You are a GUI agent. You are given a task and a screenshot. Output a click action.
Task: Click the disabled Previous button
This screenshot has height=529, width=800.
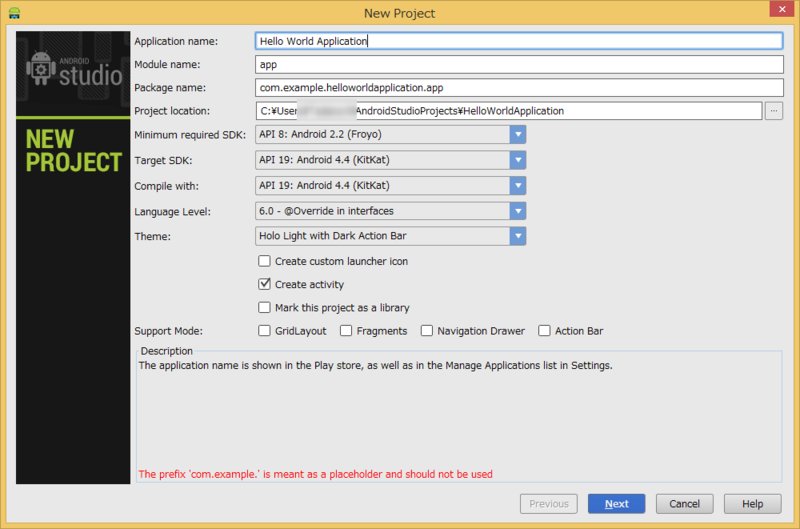pos(548,504)
